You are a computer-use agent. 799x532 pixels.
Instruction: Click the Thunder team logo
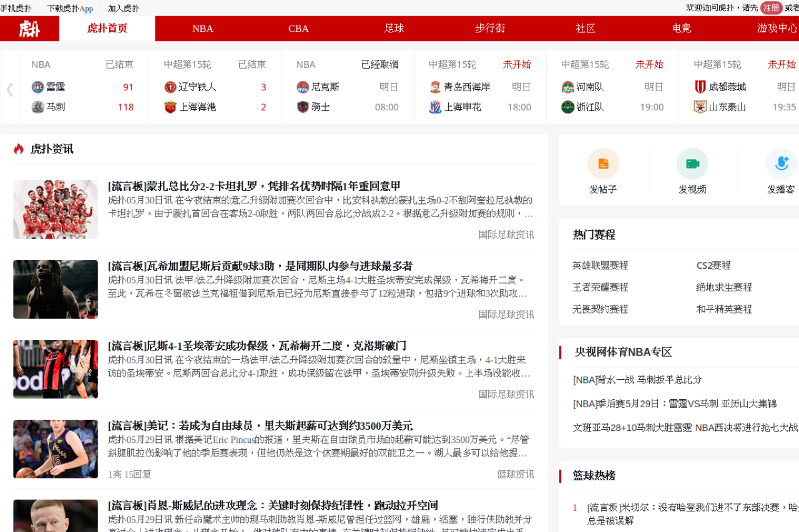(37, 87)
